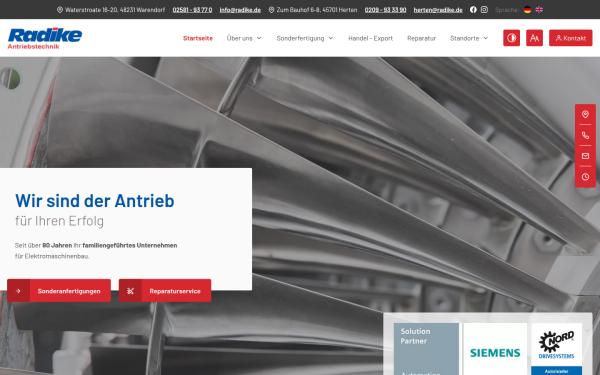Open the Facebook page icon
The height and width of the screenshot is (375, 600).
[473, 10]
